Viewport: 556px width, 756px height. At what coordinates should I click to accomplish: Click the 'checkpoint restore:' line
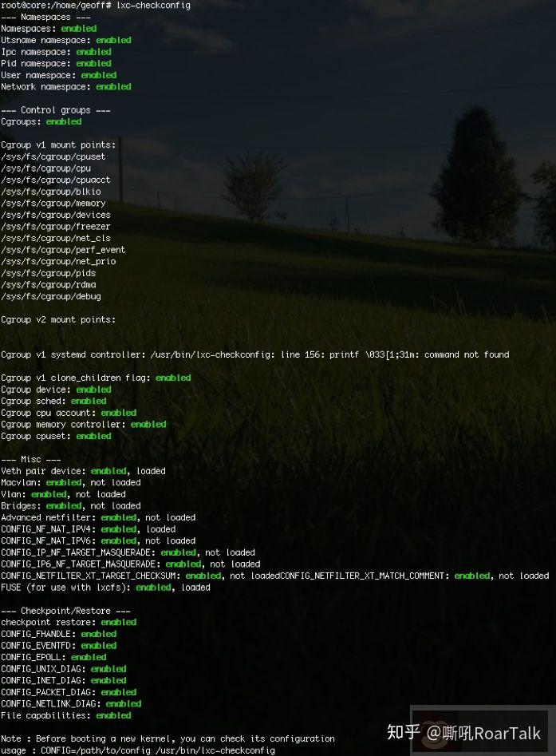click(69, 623)
